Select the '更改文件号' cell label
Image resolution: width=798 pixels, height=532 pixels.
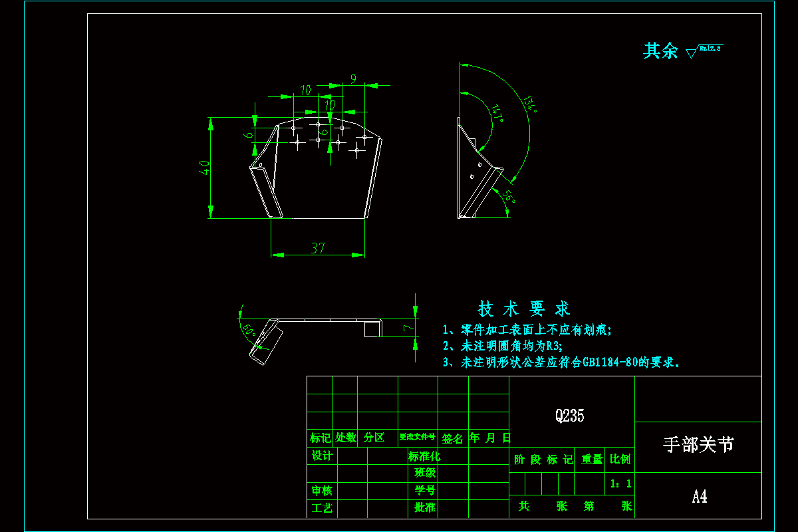418,438
